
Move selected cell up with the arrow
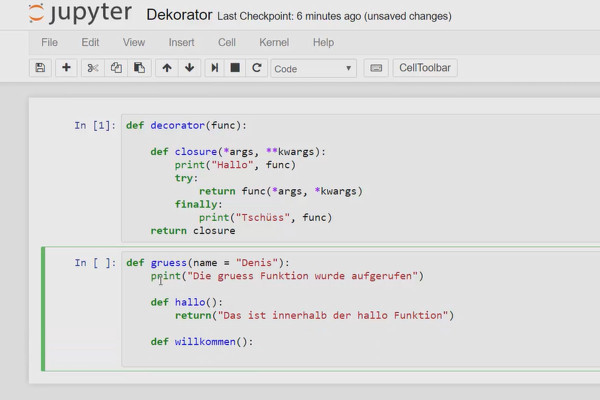click(167, 68)
